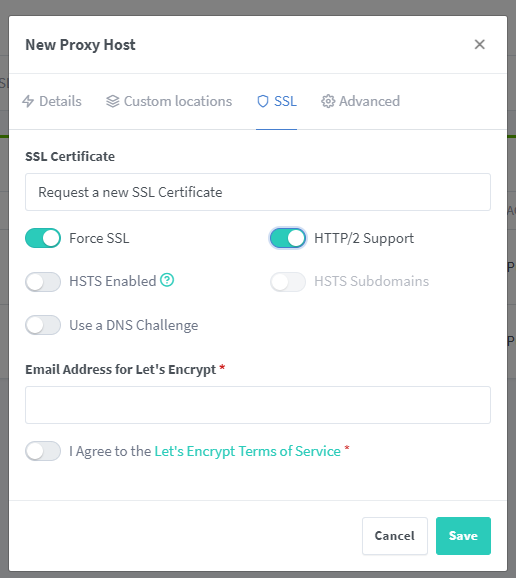Click the stacked layers Custom locations icon
516x578 pixels.
(x=113, y=101)
